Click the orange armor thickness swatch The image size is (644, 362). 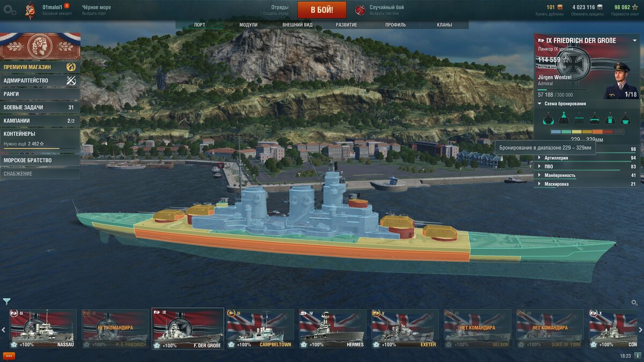point(598,132)
